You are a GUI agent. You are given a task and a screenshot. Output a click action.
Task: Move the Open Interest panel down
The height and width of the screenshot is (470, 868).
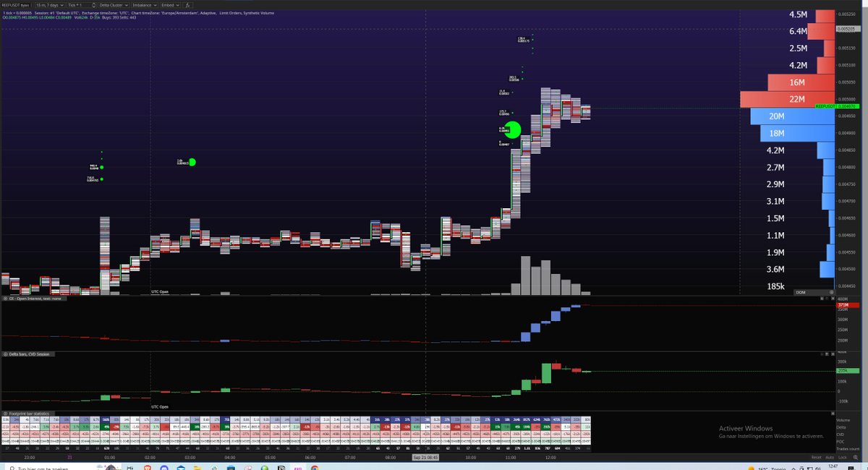pyautogui.click(x=822, y=299)
